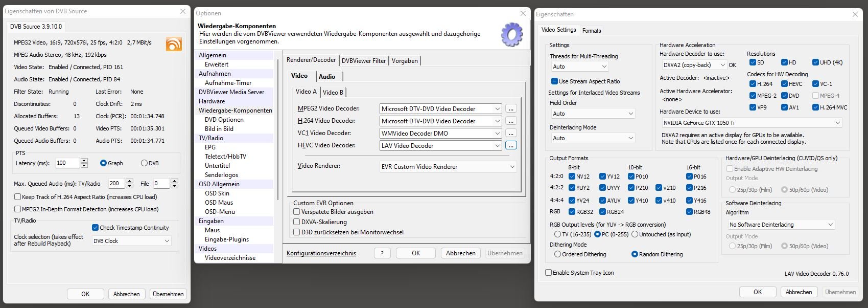Open HEVC Video Decoder properties ellipsis button
The height and width of the screenshot is (308, 868).
pyautogui.click(x=511, y=146)
